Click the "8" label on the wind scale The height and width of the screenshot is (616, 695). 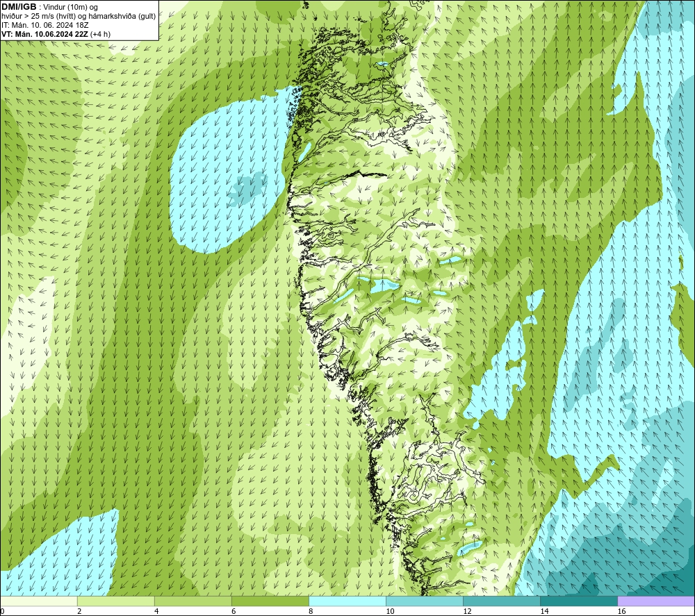311,612
